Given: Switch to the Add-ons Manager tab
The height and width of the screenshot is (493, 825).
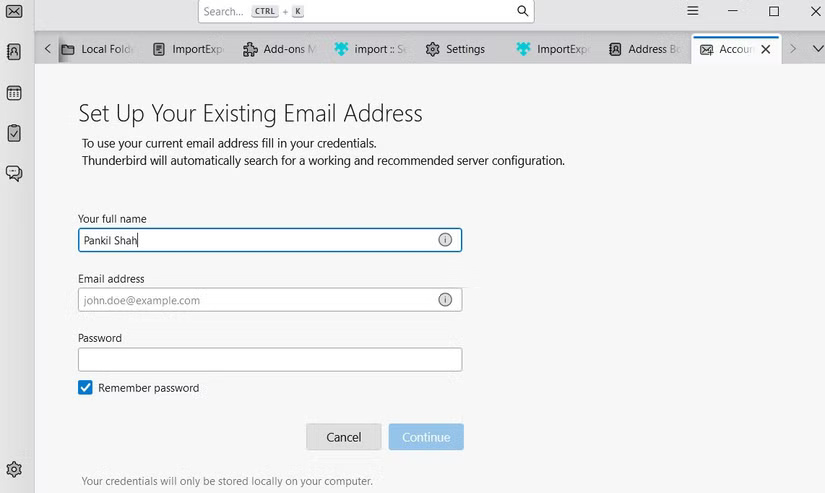Looking at the screenshot, I should (279, 49).
